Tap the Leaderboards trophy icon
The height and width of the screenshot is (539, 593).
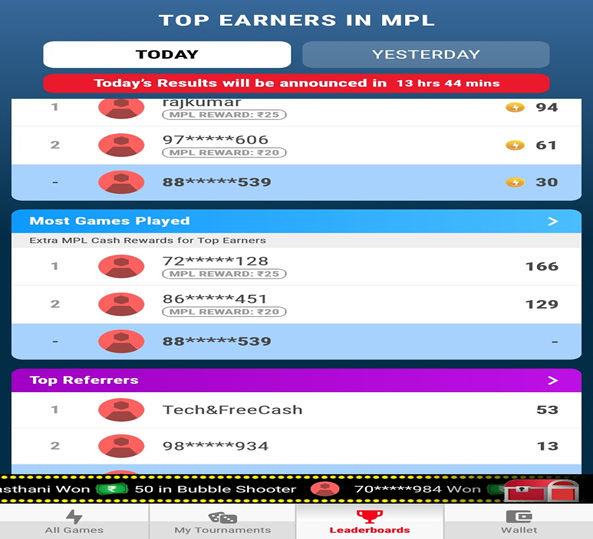pyautogui.click(x=369, y=516)
